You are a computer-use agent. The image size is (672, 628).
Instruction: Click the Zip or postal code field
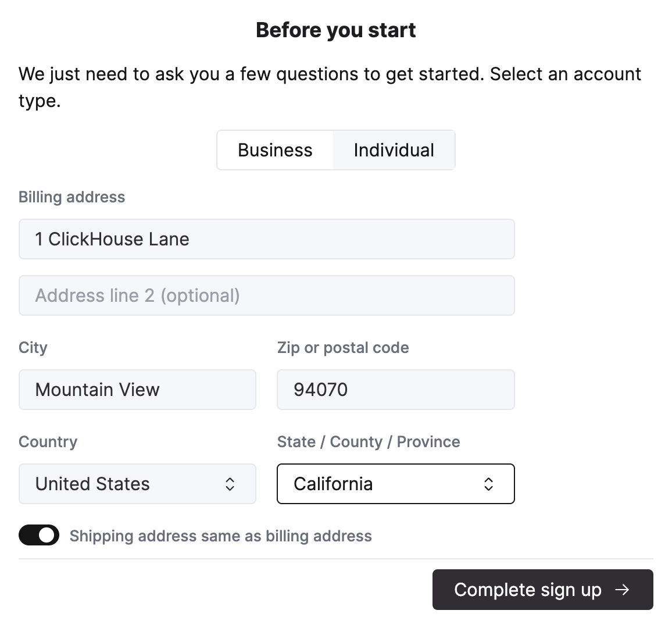(x=395, y=390)
